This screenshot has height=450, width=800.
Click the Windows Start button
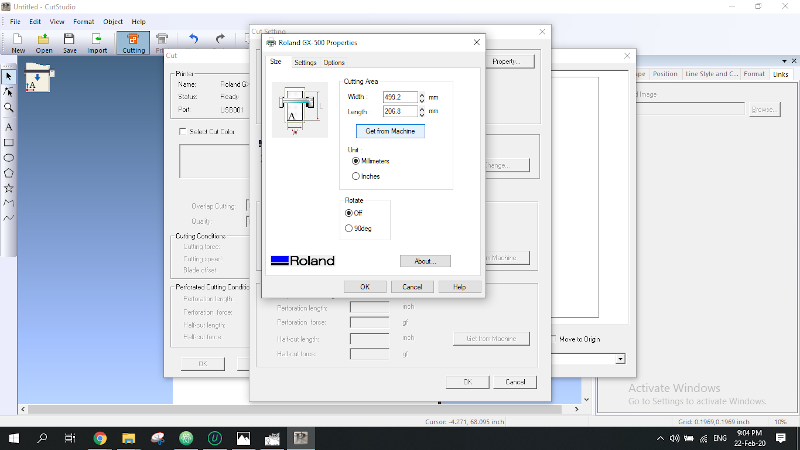[x=14, y=438]
